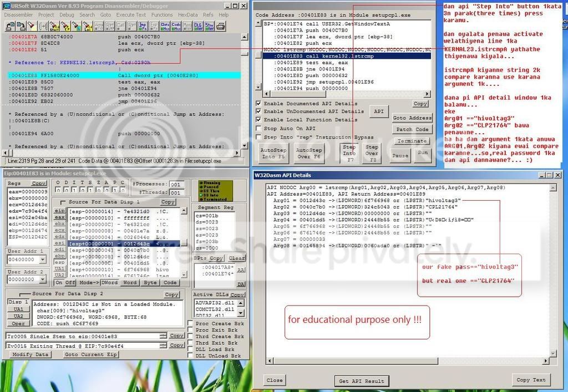Open the Functions menu
The image size is (568, 392).
[x=162, y=15]
